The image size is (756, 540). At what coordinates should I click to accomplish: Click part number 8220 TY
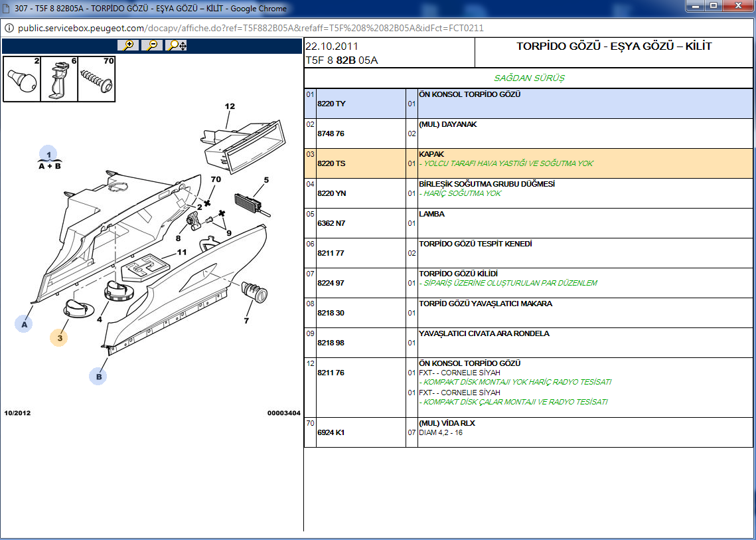pyautogui.click(x=331, y=104)
